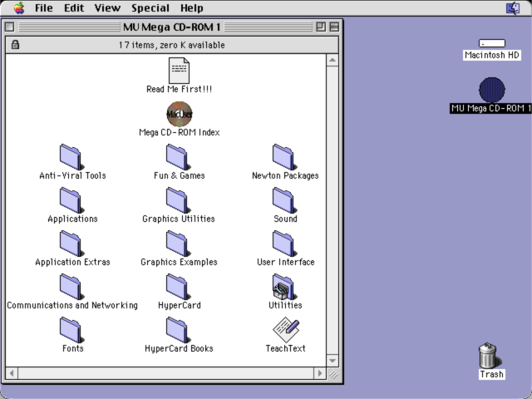
Task: Select the Graphics Examples folder icon
Action: [178, 244]
